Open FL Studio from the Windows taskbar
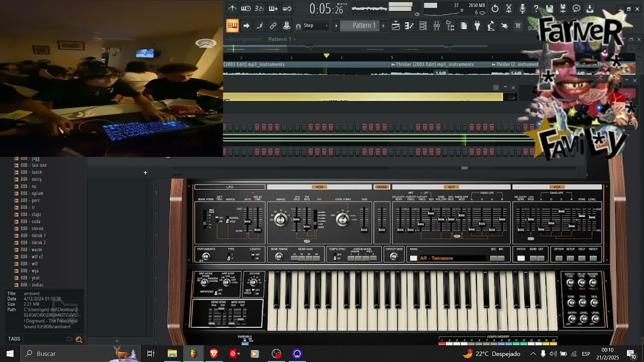644x362 pixels. click(193, 353)
